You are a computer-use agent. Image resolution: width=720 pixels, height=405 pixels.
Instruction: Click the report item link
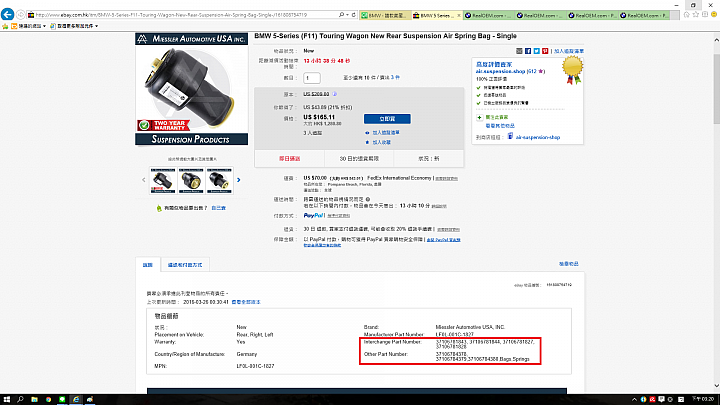click(568, 264)
